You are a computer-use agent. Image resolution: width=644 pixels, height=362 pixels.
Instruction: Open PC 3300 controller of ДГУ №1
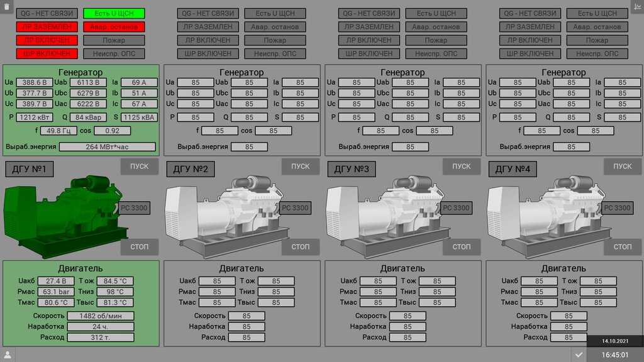tap(134, 208)
